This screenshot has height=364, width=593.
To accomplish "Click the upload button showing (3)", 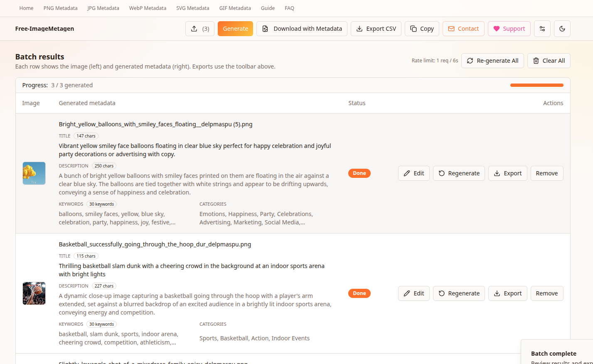I will (x=200, y=29).
